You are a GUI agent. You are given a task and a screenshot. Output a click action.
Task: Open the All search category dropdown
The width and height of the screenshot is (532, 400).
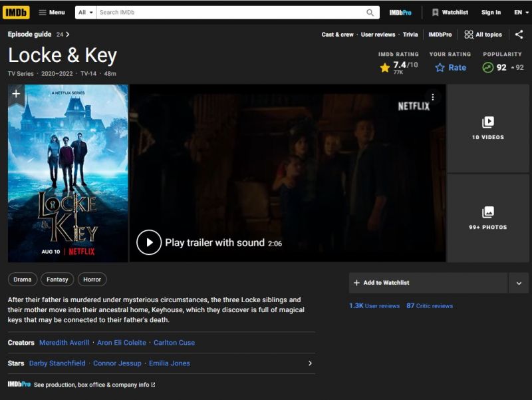click(86, 13)
